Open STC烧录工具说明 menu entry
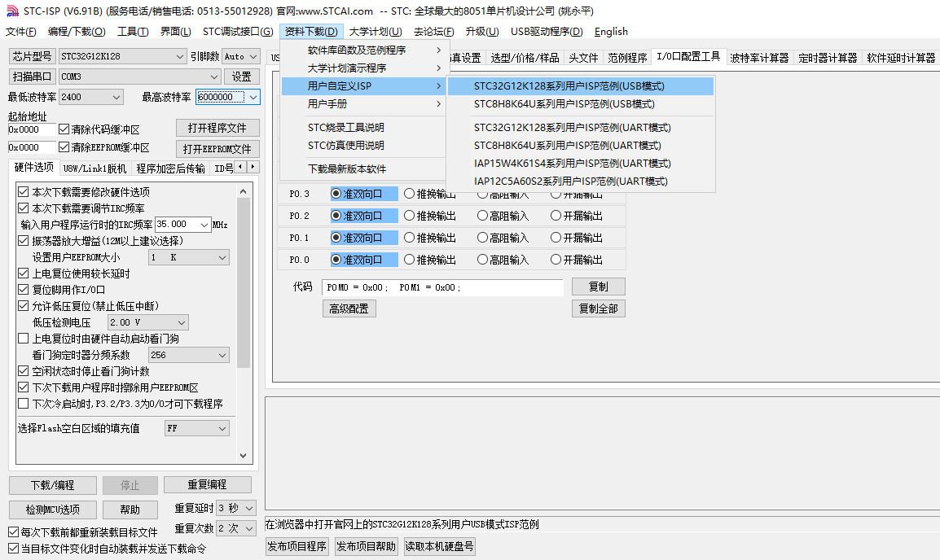Screen dimensions: 940x560 pos(363,128)
